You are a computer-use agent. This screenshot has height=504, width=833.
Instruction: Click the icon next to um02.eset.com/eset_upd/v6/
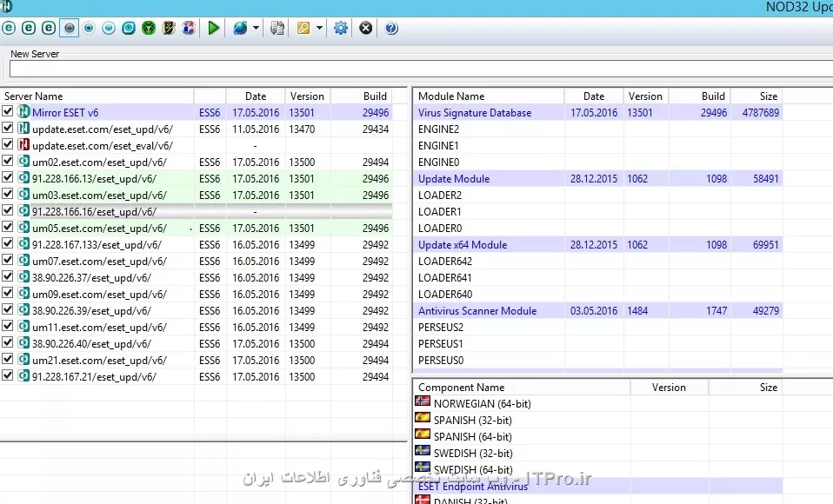coord(23,162)
